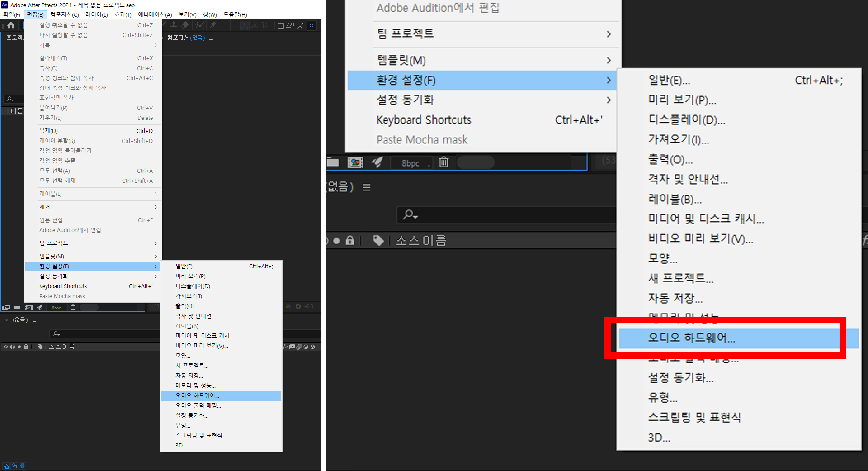Screen dimensions: 868x471
Task: Toggle the fx effects switch in timeline header
Action: tap(285, 347)
